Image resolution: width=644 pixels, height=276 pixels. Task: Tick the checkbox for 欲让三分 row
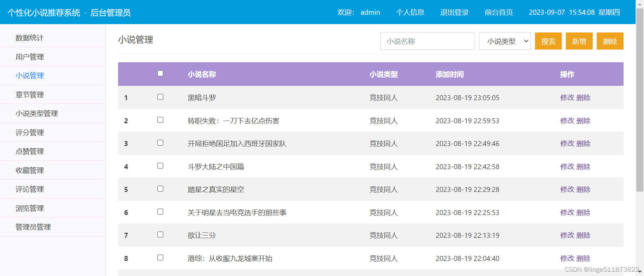coord(160,234)
